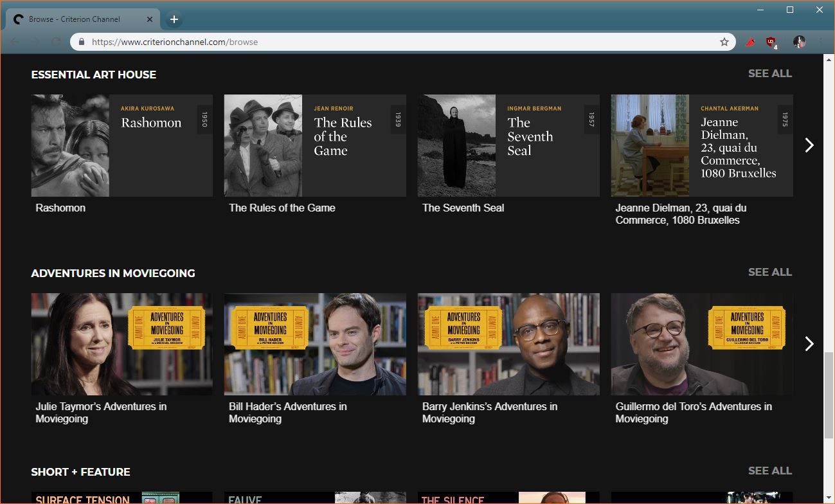Select the Browse - Criterion Channel tab
835x504 pixels.
(83, 19)
